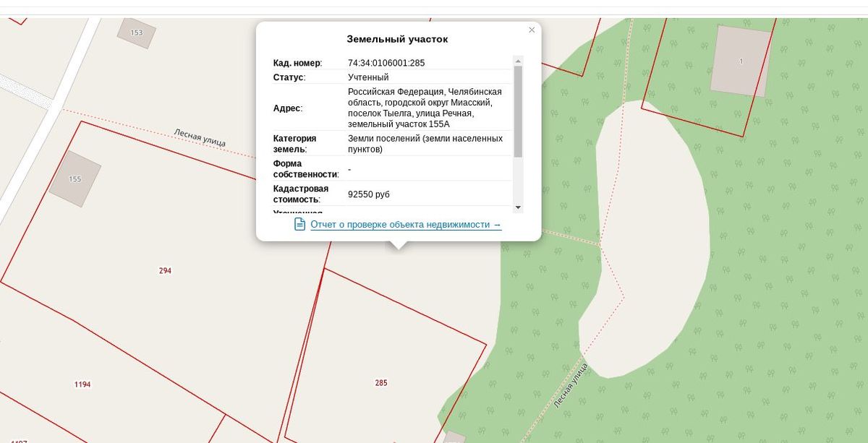
Task: Close the Земельный участок popup
Action: click(x=532, y=30)
